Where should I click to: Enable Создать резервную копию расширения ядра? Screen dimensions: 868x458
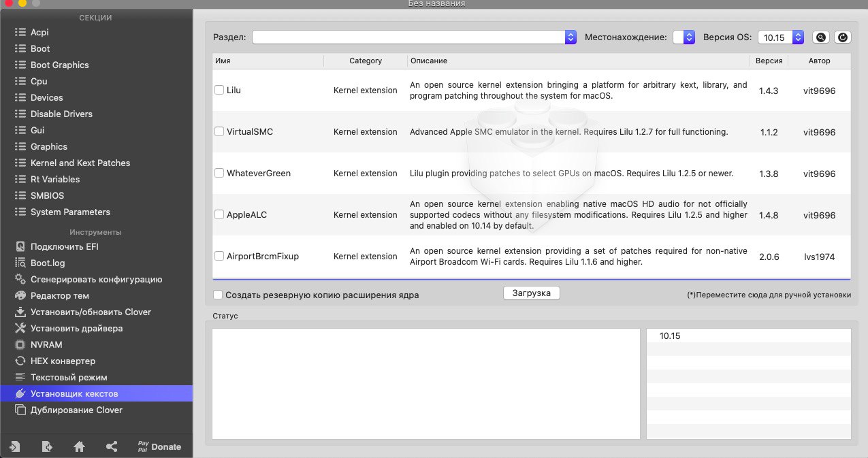tap(218, 295)
